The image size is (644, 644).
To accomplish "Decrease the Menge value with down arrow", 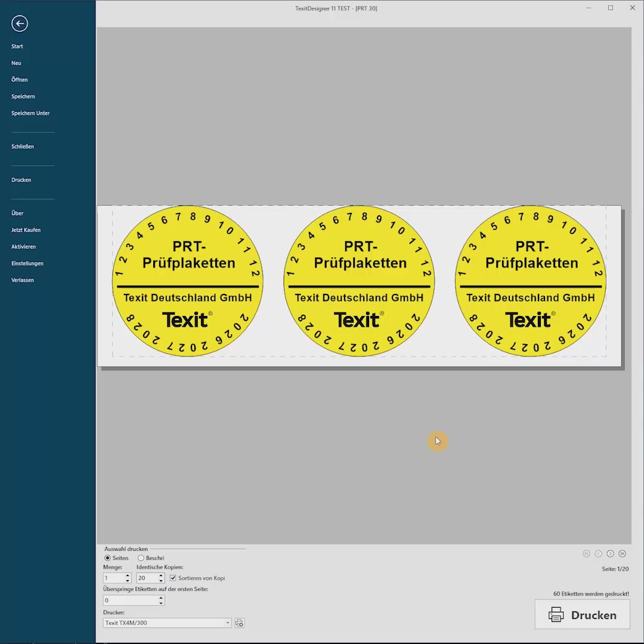I will pyautogui.click(x=128, y=580).
